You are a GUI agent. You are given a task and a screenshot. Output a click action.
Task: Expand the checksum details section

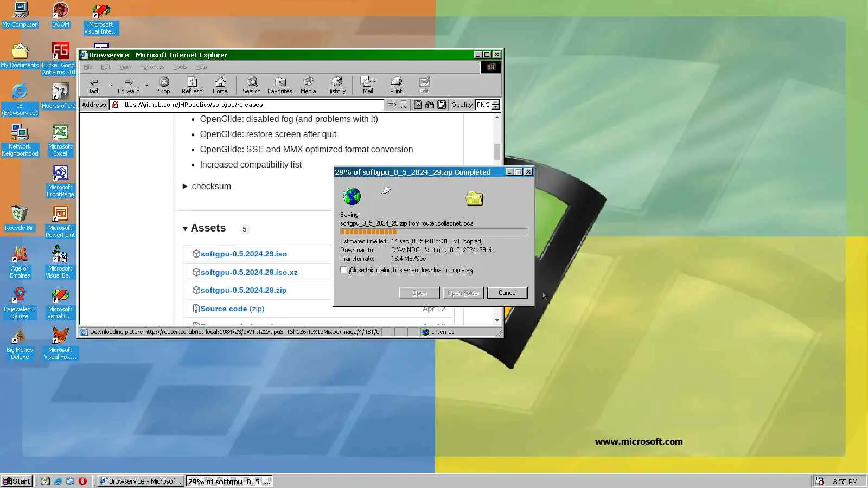(x=207, y=186)
